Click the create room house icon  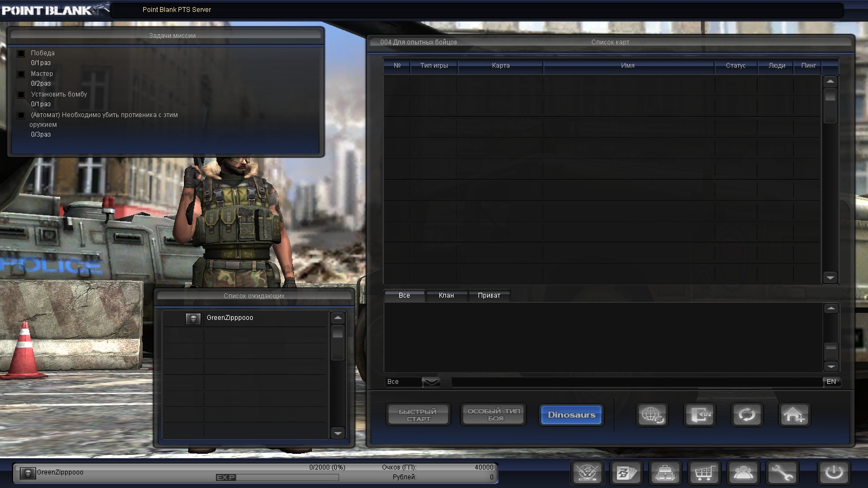tap(794, 415)
